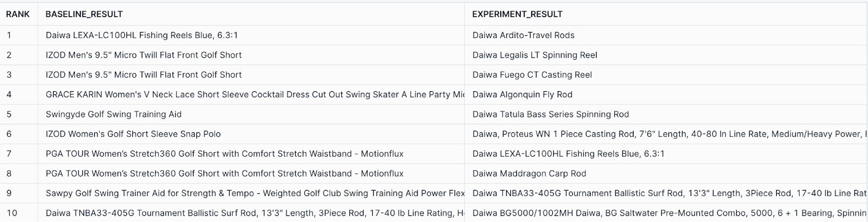This screenshot has height=222, width=868.
Task: Click IZOD Women's Golf Short Sleeve Snap Polo
Action: pos(133,134)
